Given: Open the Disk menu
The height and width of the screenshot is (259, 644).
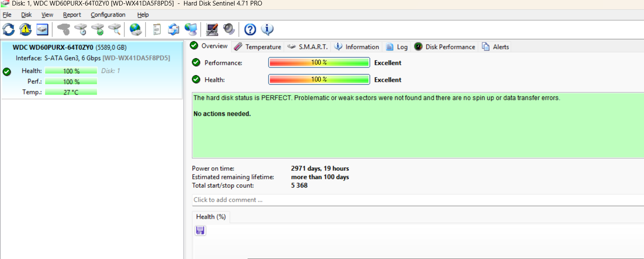Looking at the screenshot, I should 26,14.
